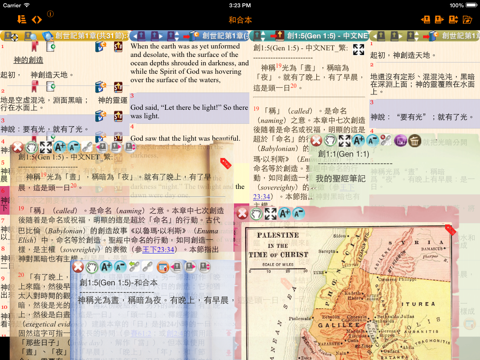Increase font size in 創1:1 notes popup
The width and height of the screenshot is (480, 360).
pos(359,141)
